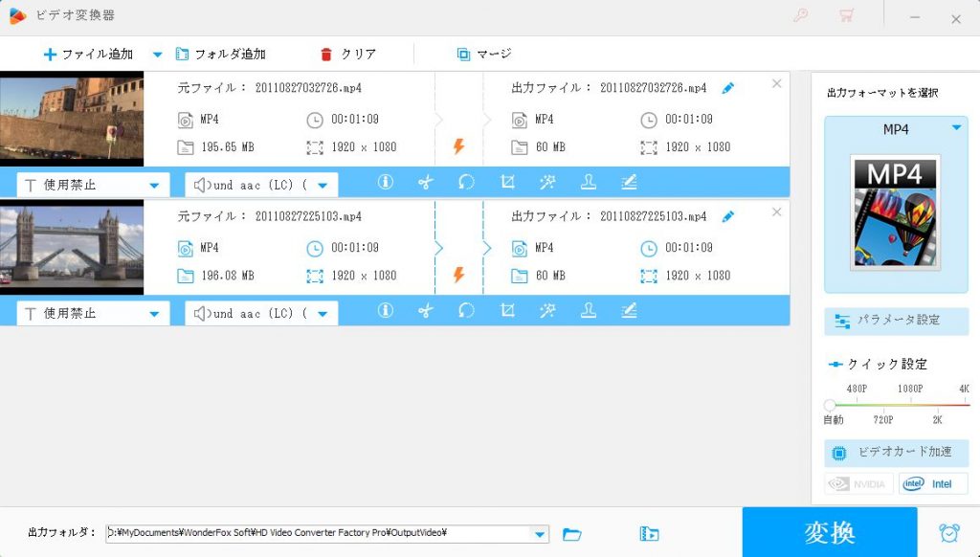Open rotate tool for first video
The image size is (980, 557).
pos(466,182)
